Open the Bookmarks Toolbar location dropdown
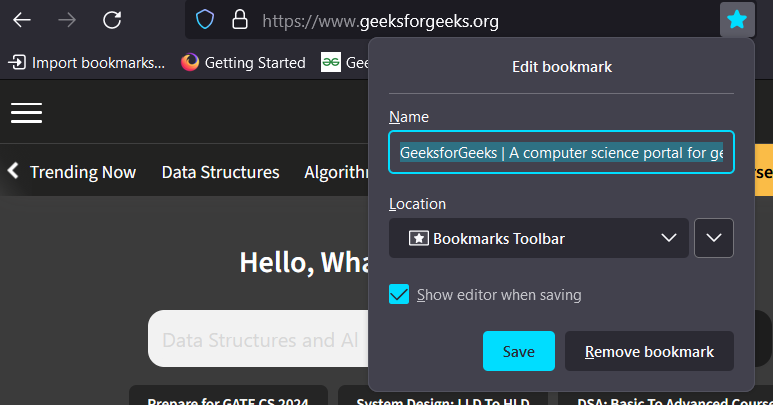This screenshot has height=405, width=773. pyautogui.click(x=538, y=238)
